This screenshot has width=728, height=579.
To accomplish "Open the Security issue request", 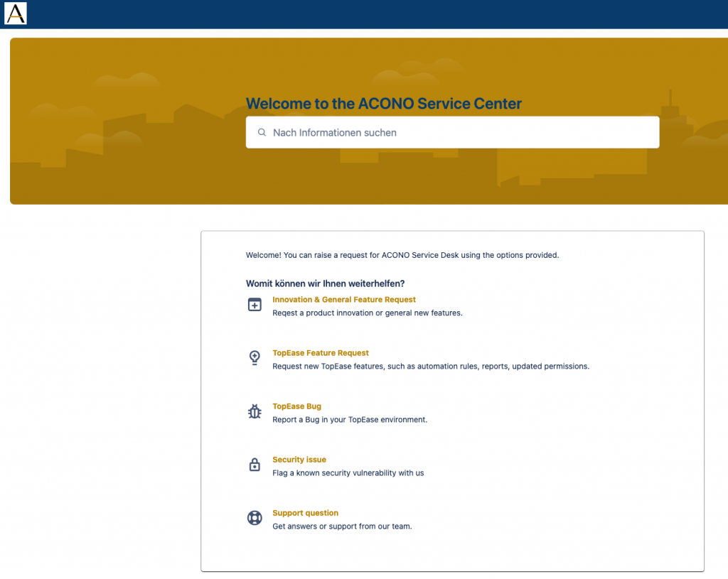I will tap(299, 460).
